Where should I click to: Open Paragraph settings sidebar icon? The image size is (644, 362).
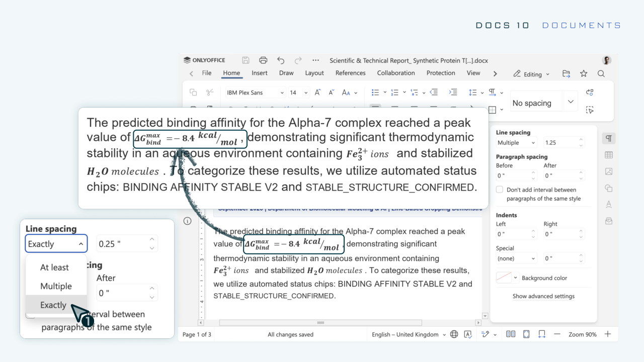(x=609, y=139)
